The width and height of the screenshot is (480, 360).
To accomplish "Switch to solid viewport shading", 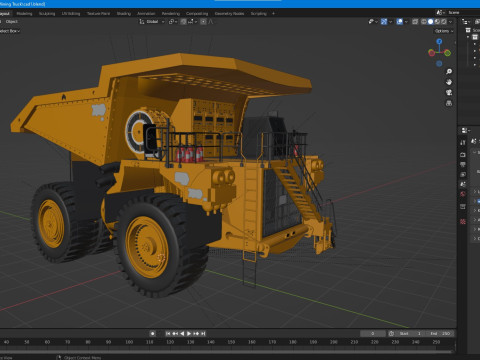I will [430, 22].
